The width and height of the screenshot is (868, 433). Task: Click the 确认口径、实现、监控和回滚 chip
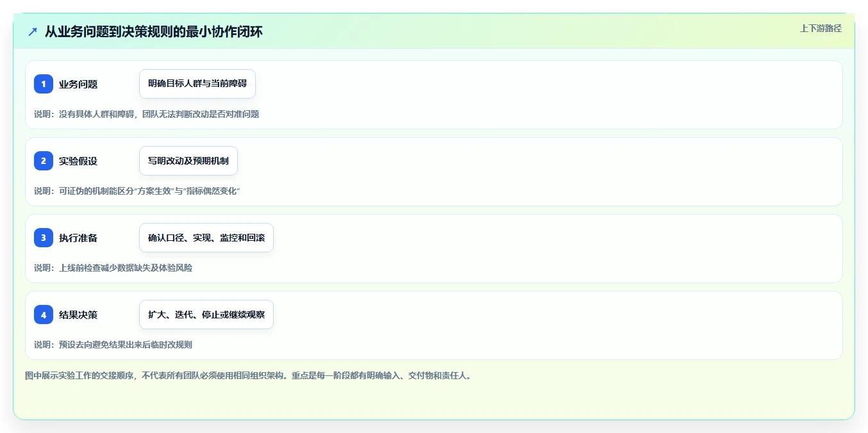[206, 238]
